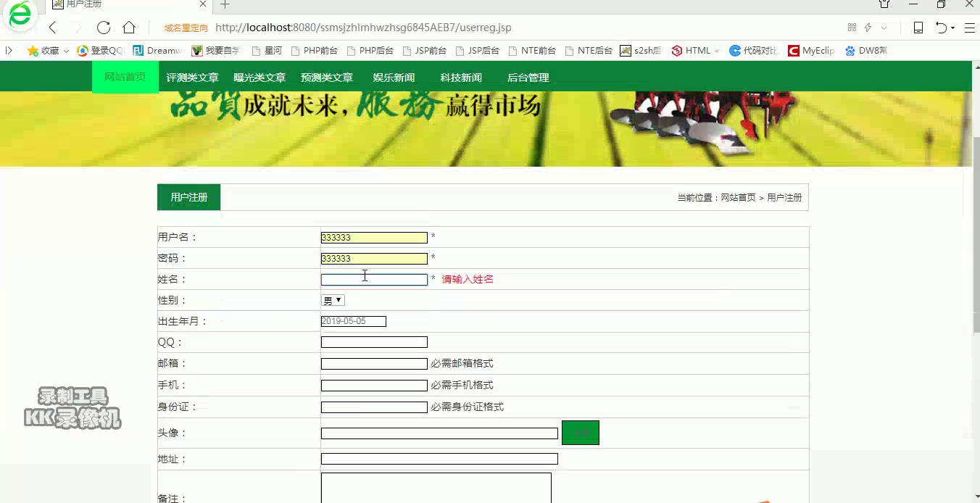Toggle the bookmarks sidebar arrow icon

[x=9, y=51]
